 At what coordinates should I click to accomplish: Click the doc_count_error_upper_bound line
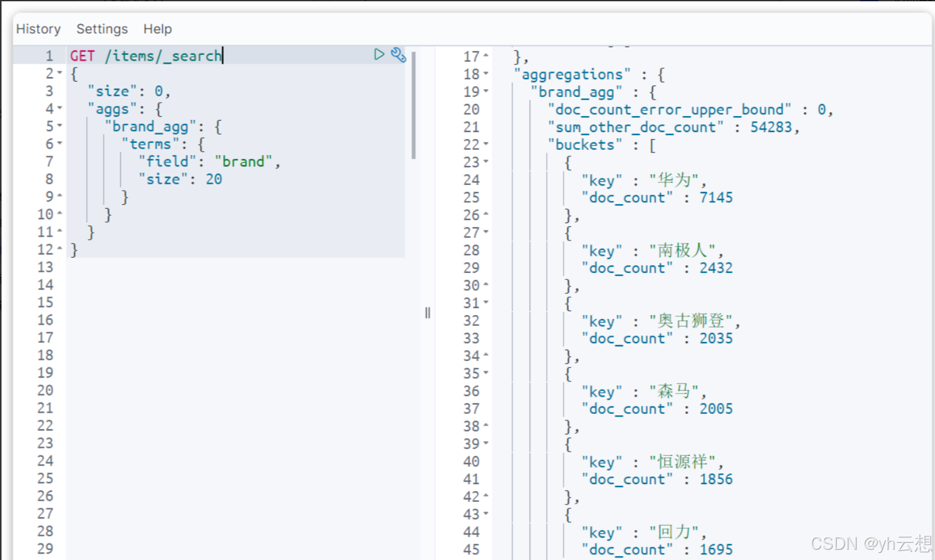click(691, 110)
